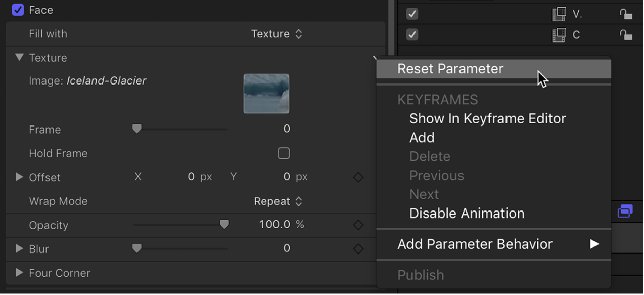644x295 pixels.
Task: Uncheck the activation box for layer V
Action: click(x=412, y=14)
